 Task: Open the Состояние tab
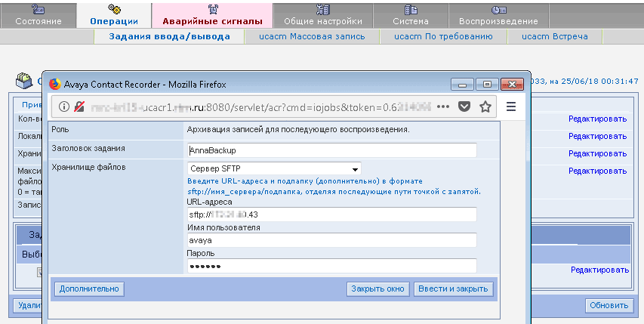coord(39,16)
